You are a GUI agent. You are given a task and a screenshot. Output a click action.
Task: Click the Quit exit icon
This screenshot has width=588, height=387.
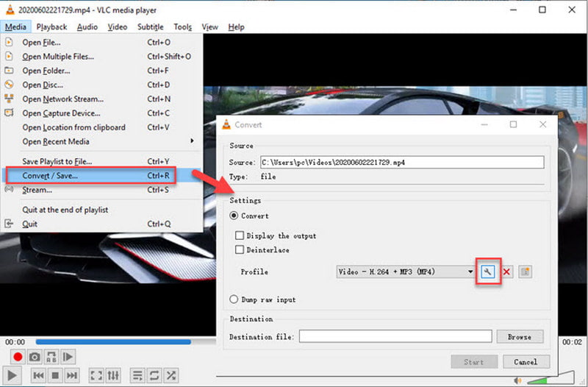click(x=9, y=224)
